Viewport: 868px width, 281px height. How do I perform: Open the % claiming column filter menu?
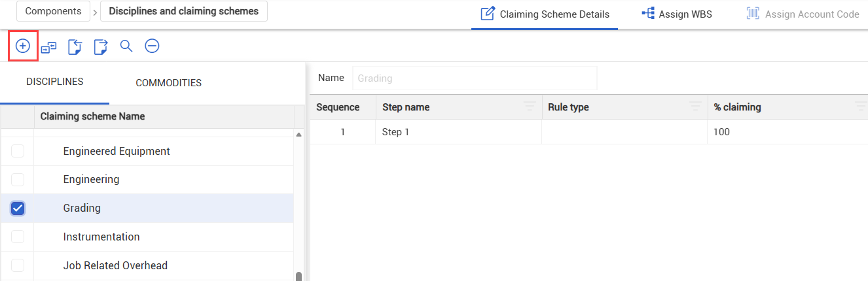point(861,107)
